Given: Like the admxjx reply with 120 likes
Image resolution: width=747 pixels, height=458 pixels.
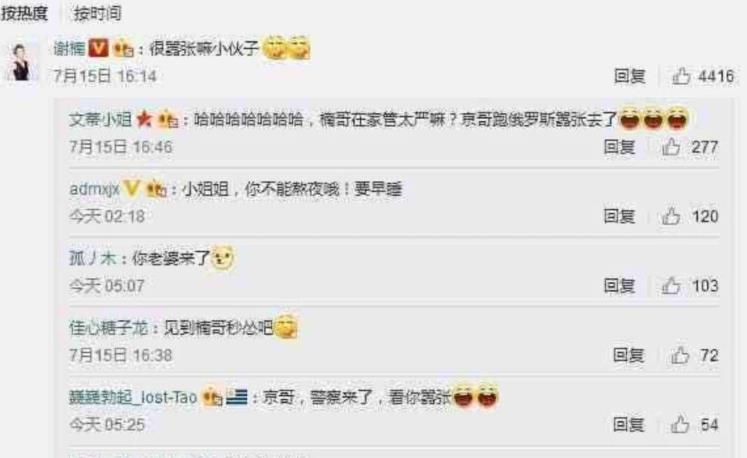Looking at the screenshot, I should click(671, 216).
